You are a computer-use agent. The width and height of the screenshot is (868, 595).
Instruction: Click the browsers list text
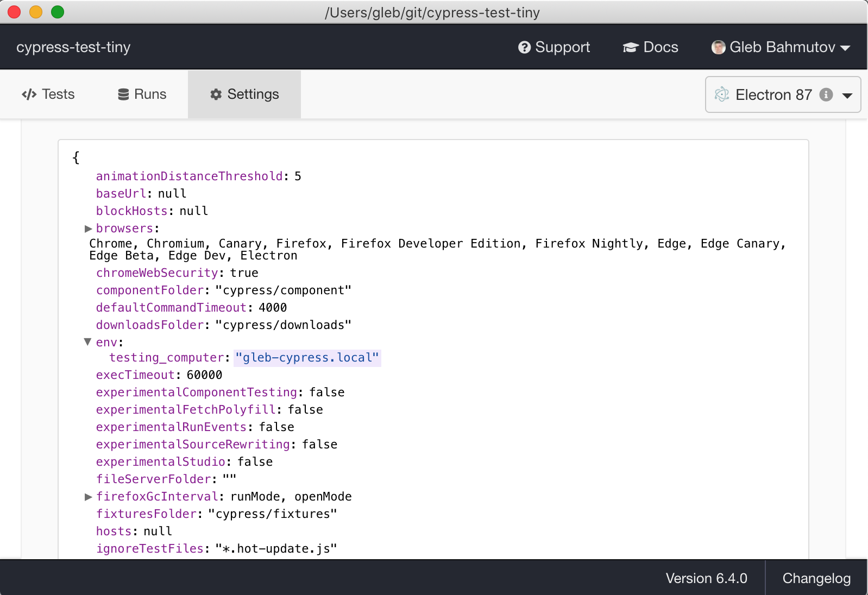coord(437,250)
